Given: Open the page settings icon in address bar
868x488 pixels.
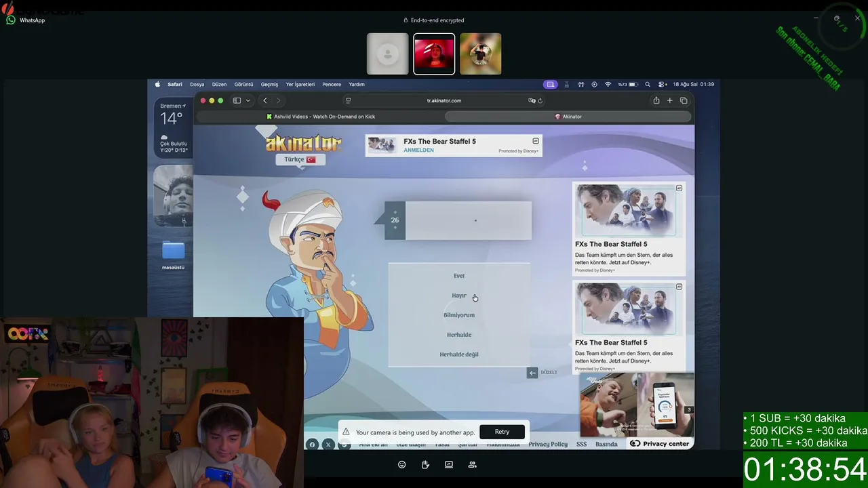Looking at the screenshot, I should pos(348,100).
